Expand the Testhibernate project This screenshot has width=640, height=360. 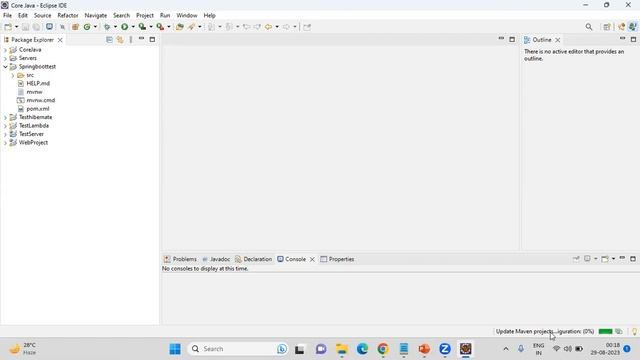[x=5, y=118]
